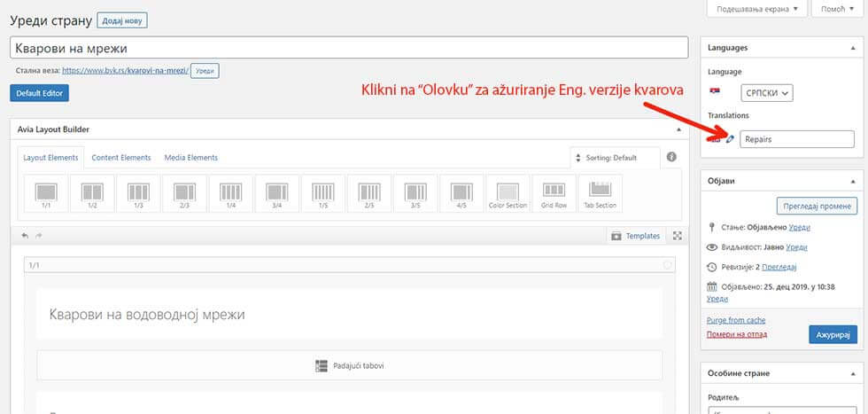Viewport: 868px width, 414px height.
Task: Add the Tab Section element
Action: click(x=600, y=194)
